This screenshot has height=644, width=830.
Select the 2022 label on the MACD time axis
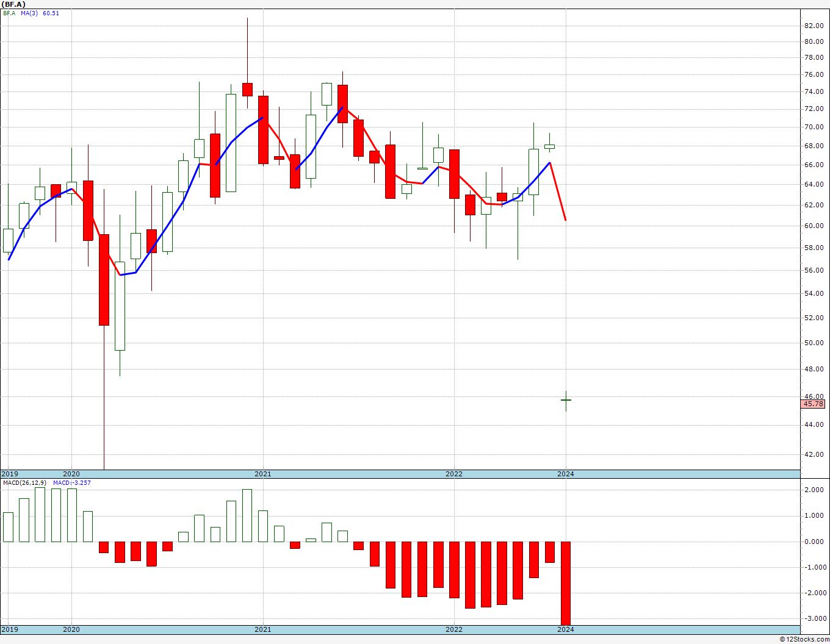click(454, 629)
